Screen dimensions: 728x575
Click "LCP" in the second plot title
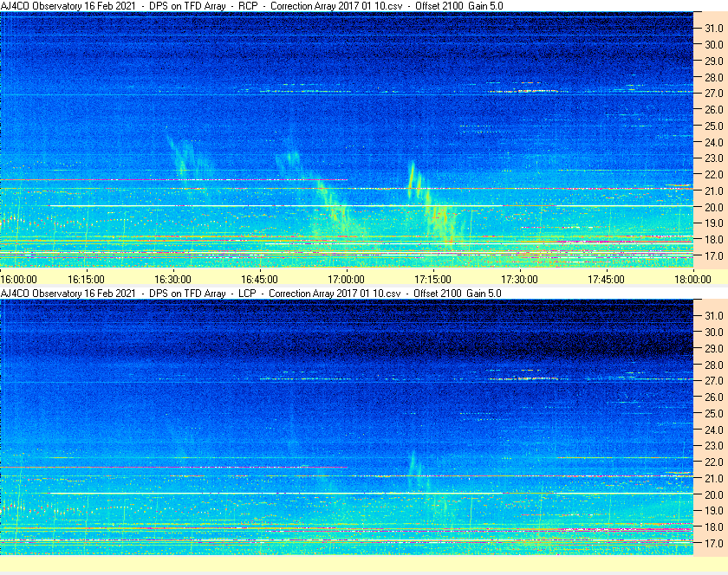[x=248, y=294]
